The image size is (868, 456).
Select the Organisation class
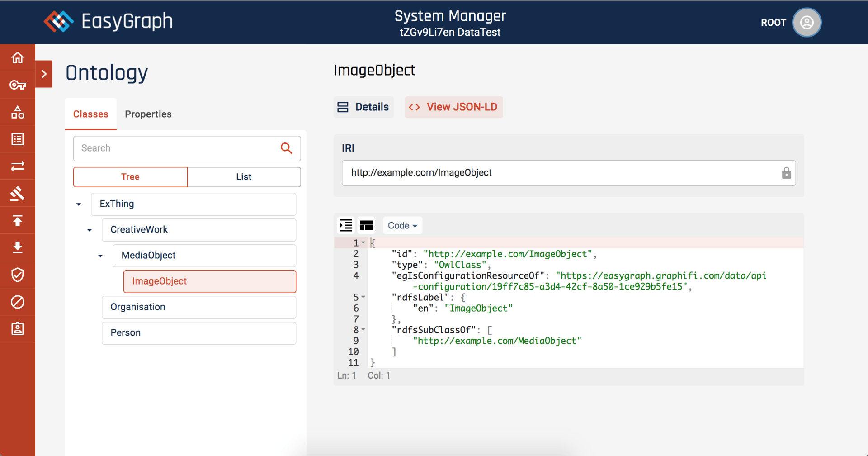pyautogui.click(x=199, y=307)
